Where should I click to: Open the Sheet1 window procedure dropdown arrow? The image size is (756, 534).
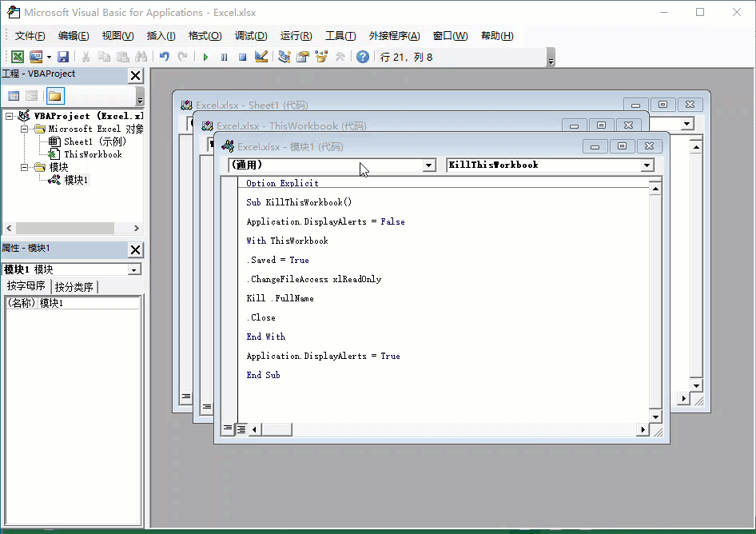687,124
